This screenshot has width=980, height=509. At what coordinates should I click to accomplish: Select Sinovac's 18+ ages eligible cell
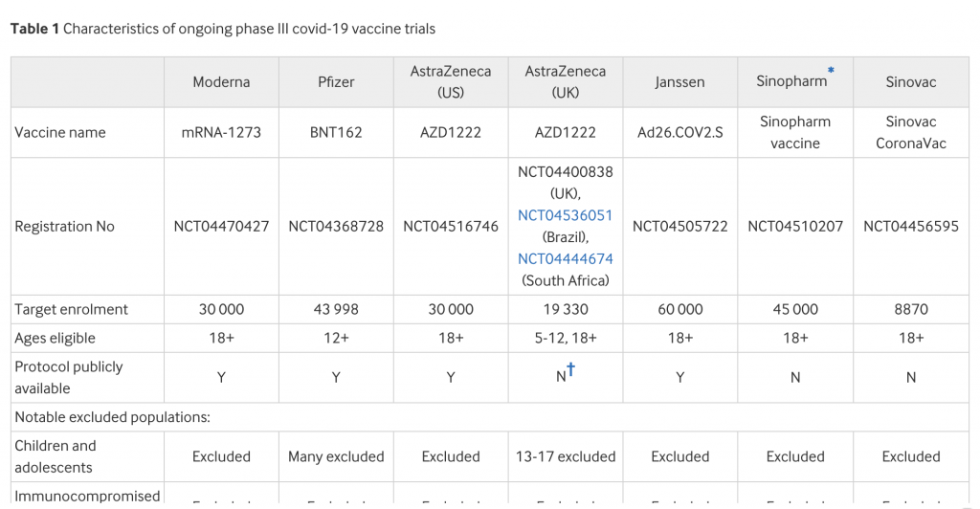pyautogui.click(x=911, y=338)
